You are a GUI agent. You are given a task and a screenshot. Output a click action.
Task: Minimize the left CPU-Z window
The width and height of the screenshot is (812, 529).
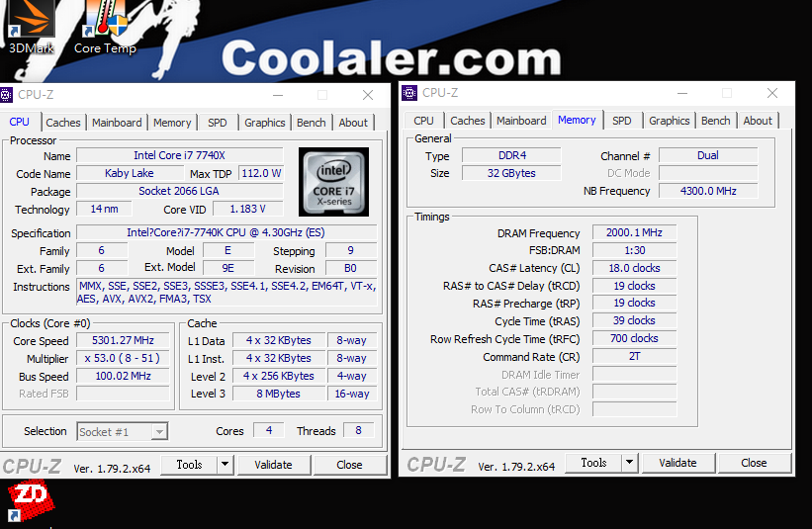tap(278, 95)
